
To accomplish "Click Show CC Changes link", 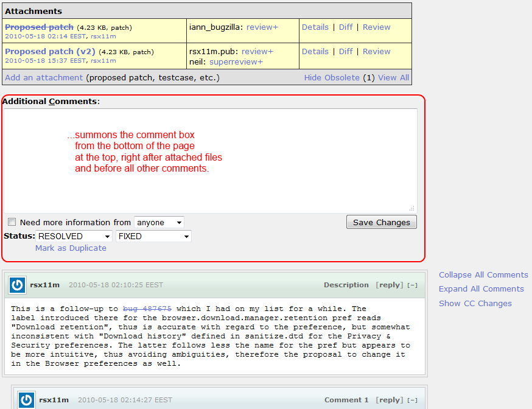I will pos(475,304).
